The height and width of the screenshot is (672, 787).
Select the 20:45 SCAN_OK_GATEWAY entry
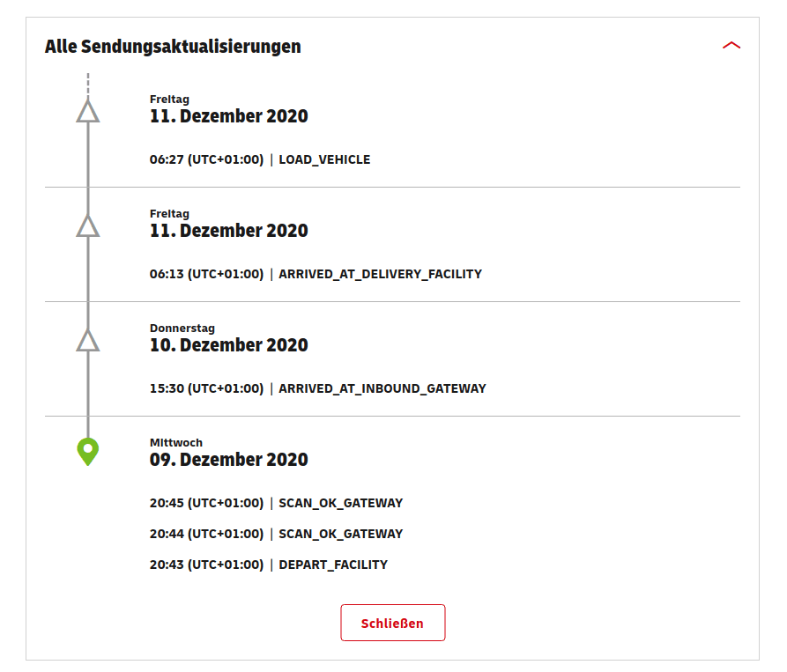coord(276,503)
